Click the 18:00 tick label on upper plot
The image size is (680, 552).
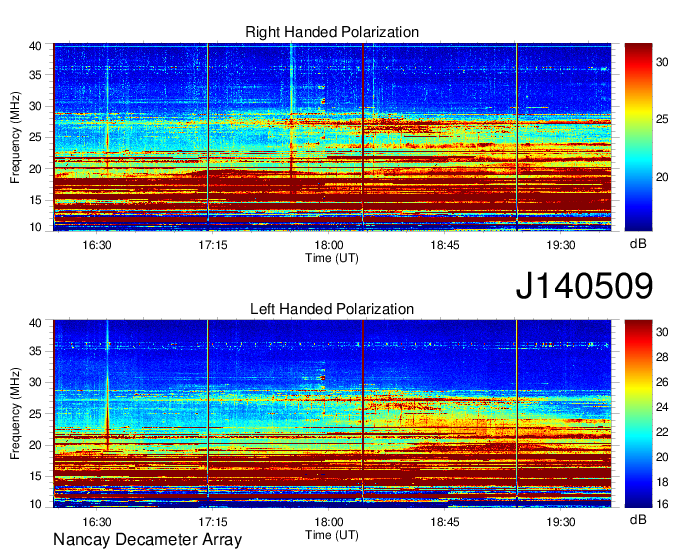pyautogui.click(x=329, y=245)
